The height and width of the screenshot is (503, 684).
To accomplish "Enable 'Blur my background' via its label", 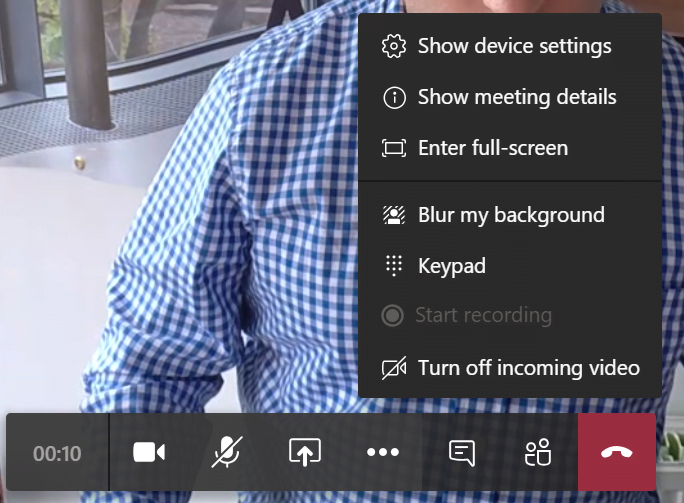I will (x=510, y=215).
